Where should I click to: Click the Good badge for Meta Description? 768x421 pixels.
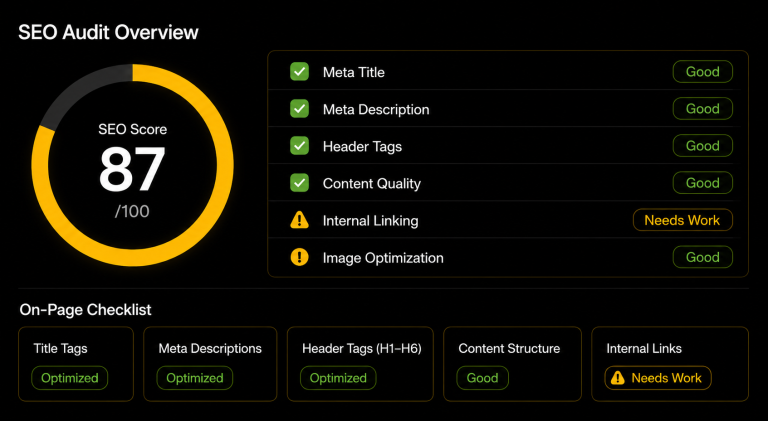pos(702,109)
